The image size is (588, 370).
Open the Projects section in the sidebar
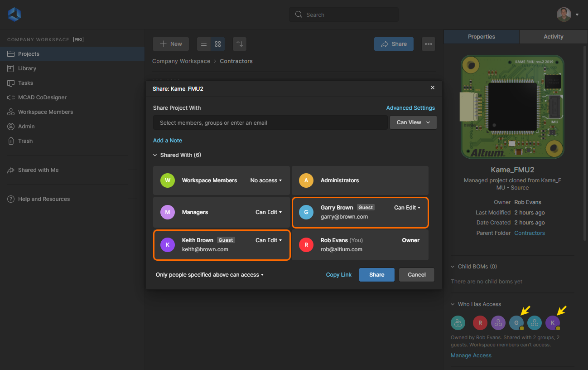[72, 54]
